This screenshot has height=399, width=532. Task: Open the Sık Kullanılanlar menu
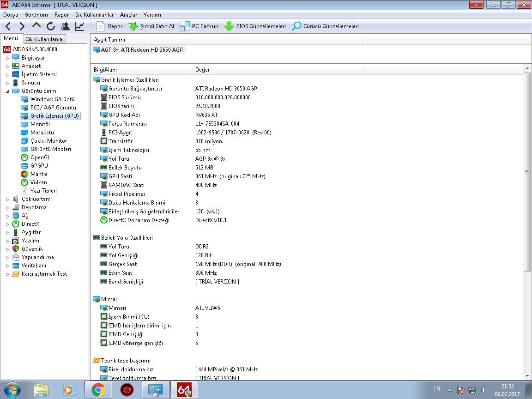[x=94, y=15]
